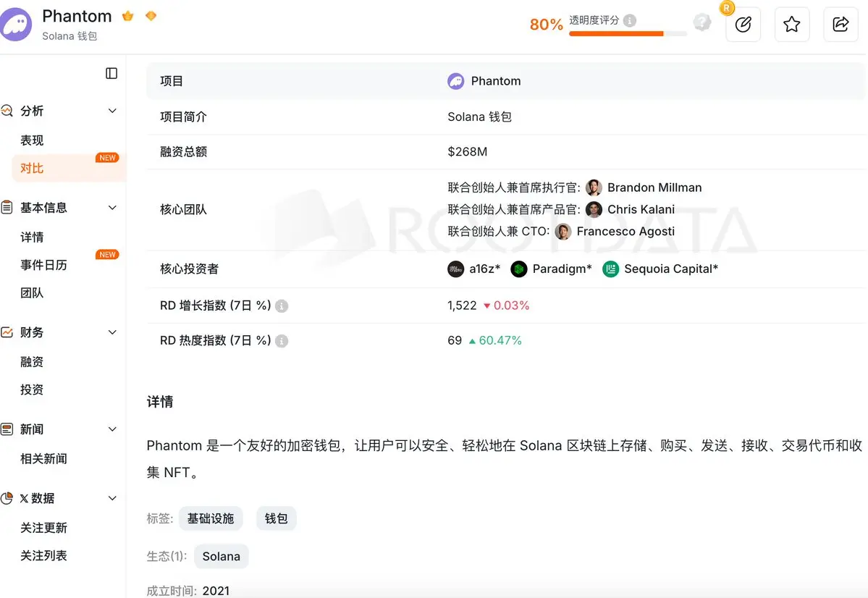Click the Paradigm* investor link
The width and height of the screenshot is (868, 598).
pos(562,269)
